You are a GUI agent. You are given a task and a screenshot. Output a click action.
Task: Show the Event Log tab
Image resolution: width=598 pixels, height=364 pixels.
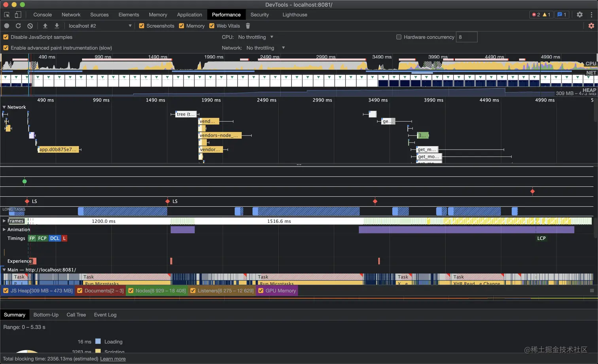click(x=105, y=315)
